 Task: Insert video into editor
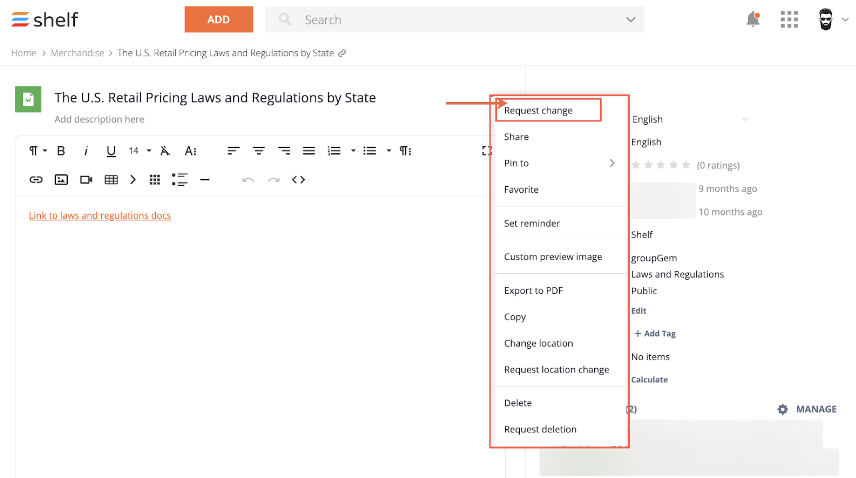[86, 180]
